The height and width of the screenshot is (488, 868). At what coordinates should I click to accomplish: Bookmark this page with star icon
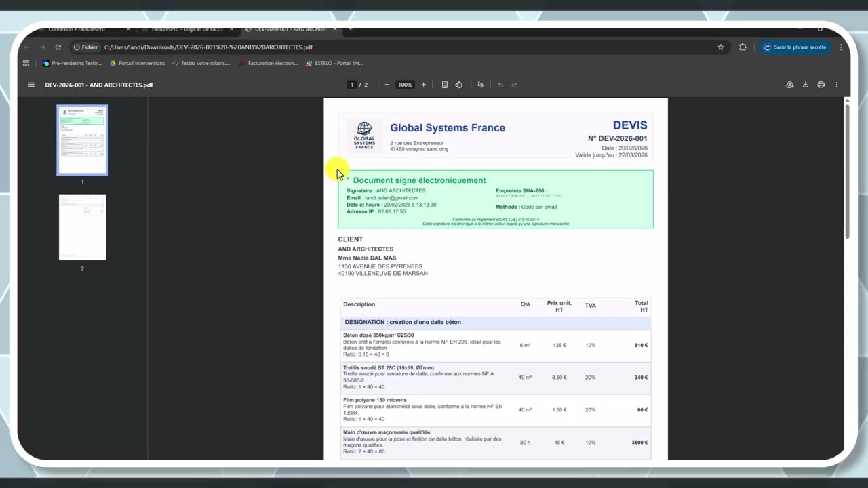[721, 47]
